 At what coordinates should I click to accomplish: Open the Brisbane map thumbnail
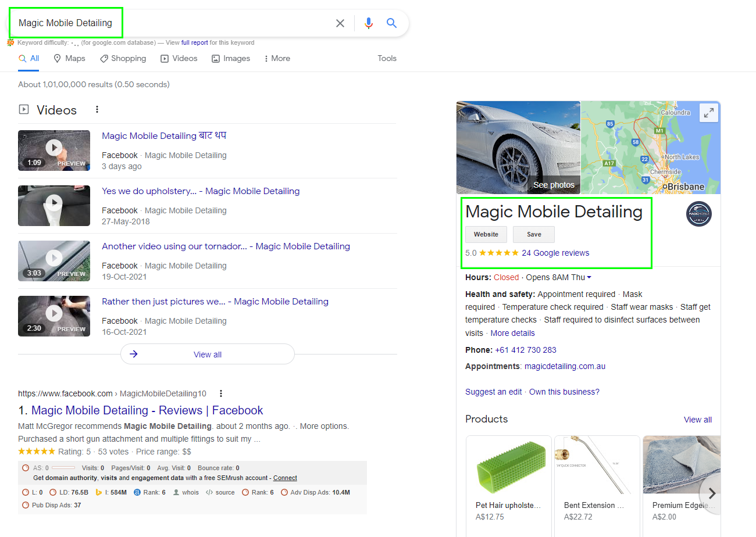click(x=651, y=148)
